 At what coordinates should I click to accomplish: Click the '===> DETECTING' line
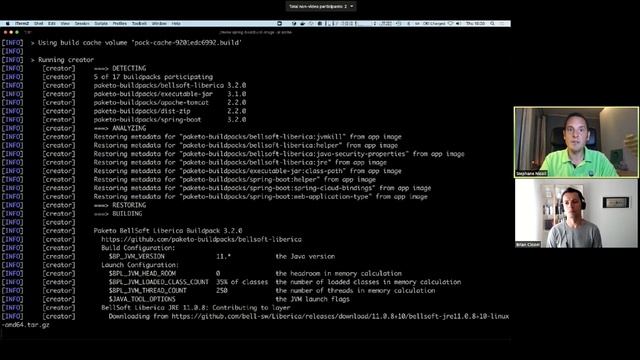click(x=120, y=68)
